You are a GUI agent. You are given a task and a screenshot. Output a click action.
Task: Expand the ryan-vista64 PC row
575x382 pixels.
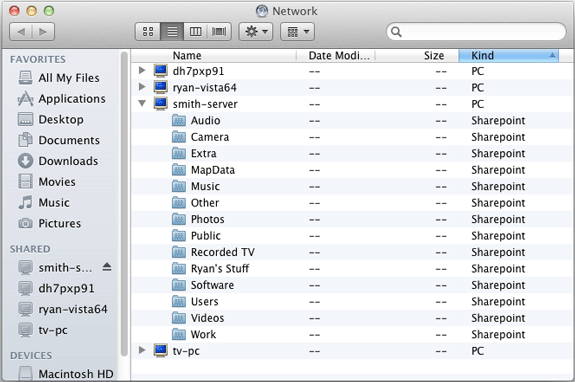pyautogui.click(x=142, y=87)
